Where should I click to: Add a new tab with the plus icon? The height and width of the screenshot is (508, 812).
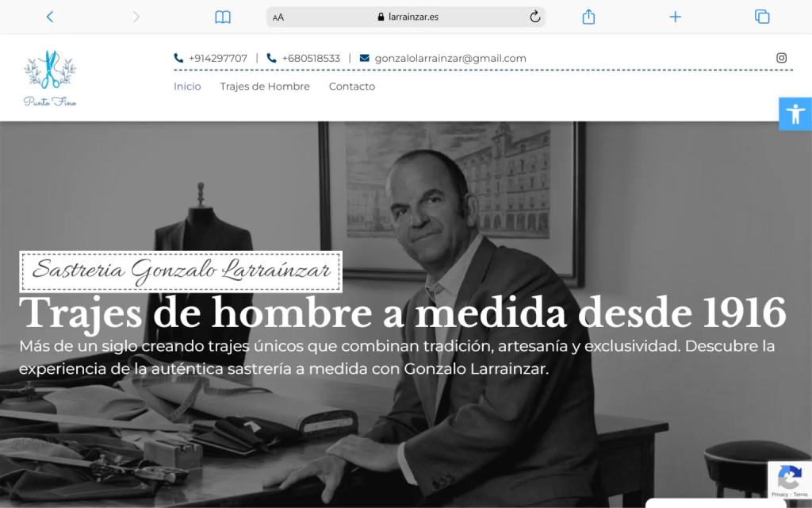click(x=675, y=17)
